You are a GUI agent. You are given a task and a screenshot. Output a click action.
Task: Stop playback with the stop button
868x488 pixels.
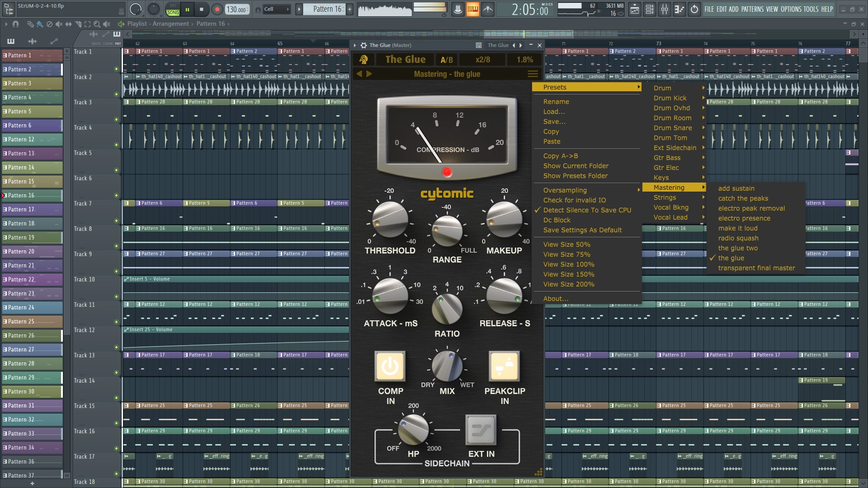click(202, 9)
